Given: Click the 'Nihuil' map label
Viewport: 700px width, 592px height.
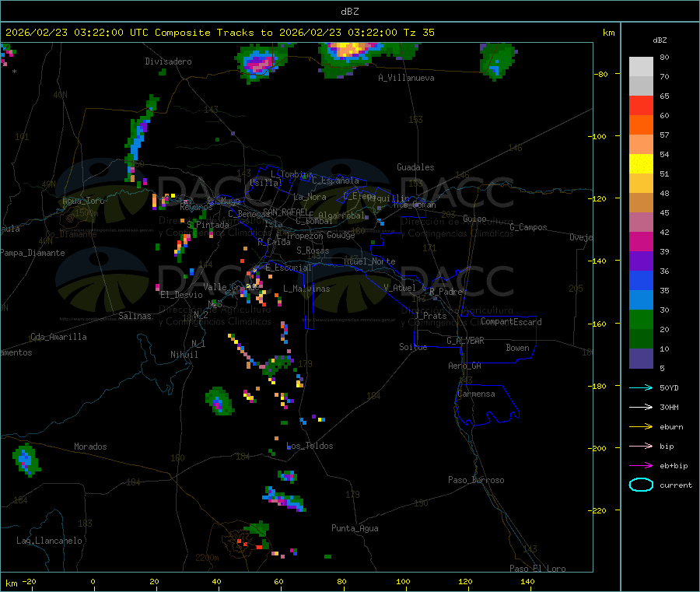Looking at the screenshot, I should (x=184, y=355).
